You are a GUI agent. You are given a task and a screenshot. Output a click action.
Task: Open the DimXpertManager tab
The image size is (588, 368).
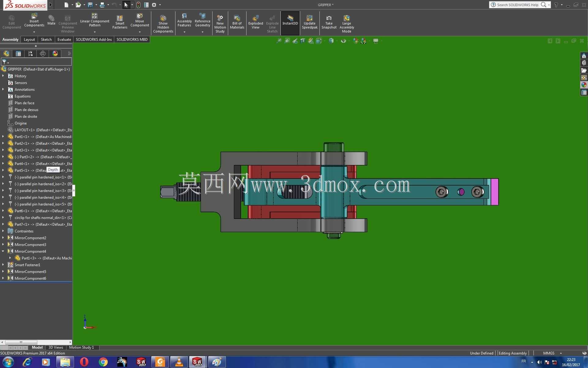tap(43, 54)
